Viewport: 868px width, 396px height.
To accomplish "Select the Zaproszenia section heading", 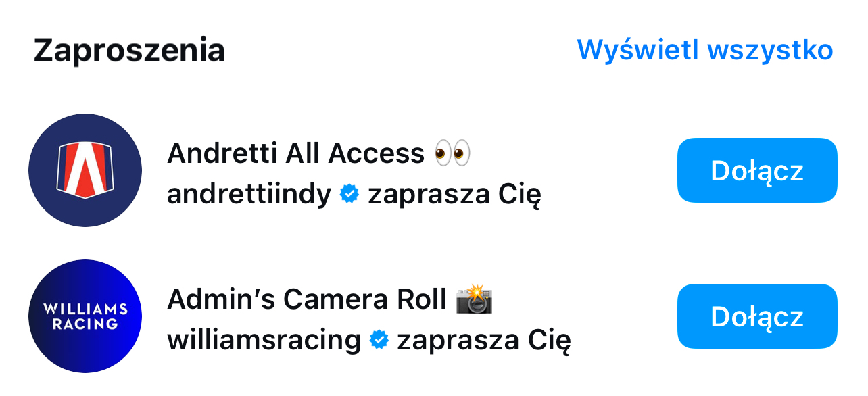I will tap(129, 51).
